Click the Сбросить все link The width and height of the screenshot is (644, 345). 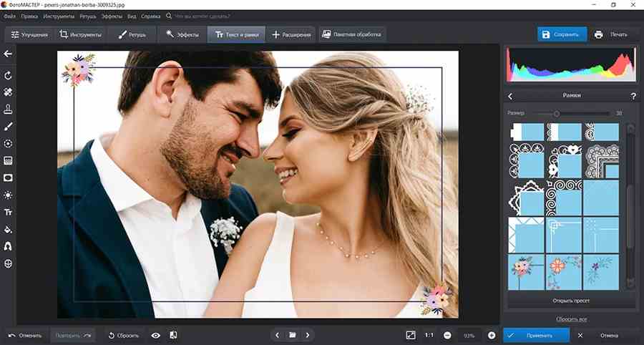point(571,319)
